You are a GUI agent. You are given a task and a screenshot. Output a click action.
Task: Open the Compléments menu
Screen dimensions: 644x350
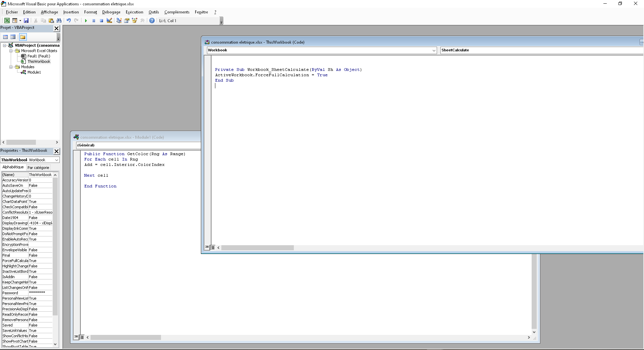click(x=177, y=12)
